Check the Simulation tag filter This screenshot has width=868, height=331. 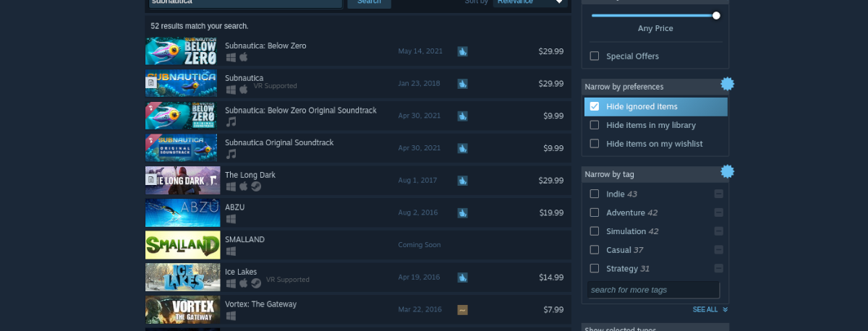595,231
